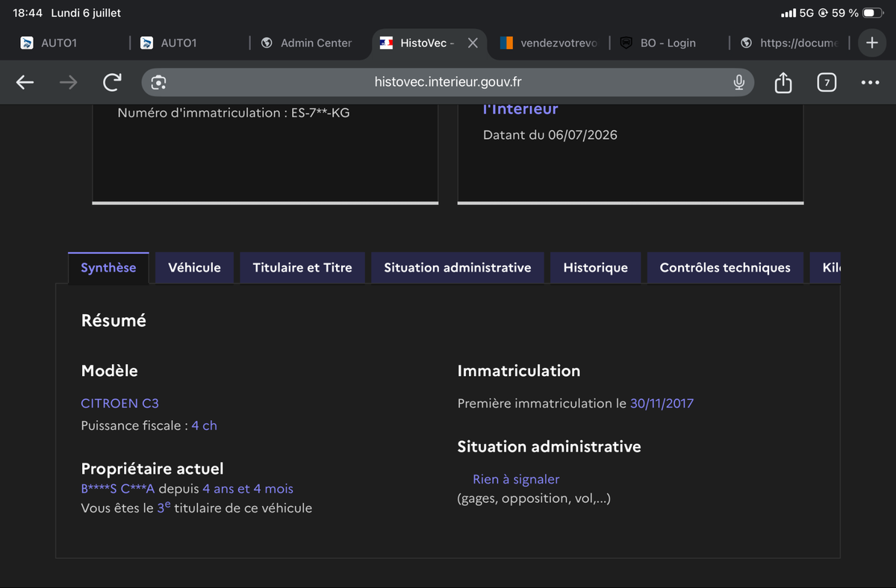896x588 pixels.
Task: Reload the page with the refresh icon
Action: (x=112, y=82)
